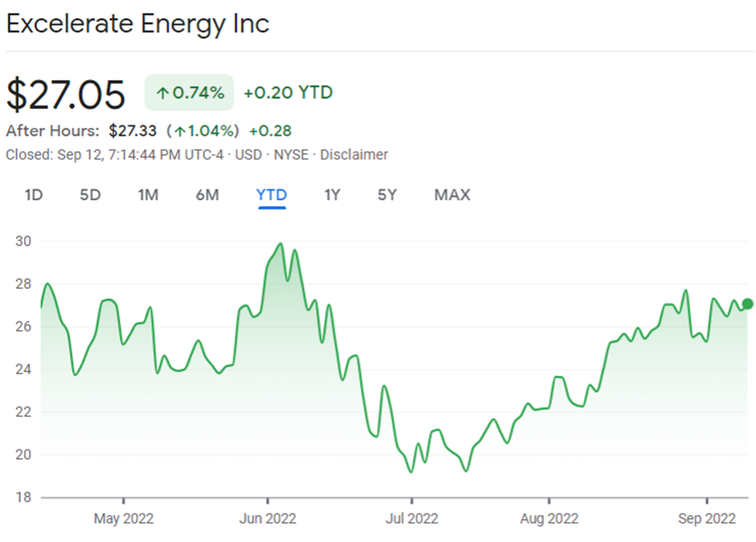756x542 pixels.
Task: Open the Disclaimer link
Action: coord(354,155)
